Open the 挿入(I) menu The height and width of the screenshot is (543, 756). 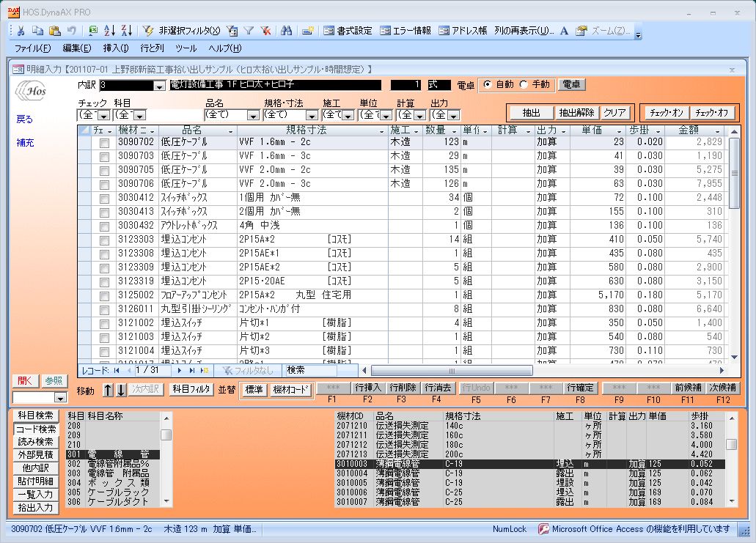point(116,48)
